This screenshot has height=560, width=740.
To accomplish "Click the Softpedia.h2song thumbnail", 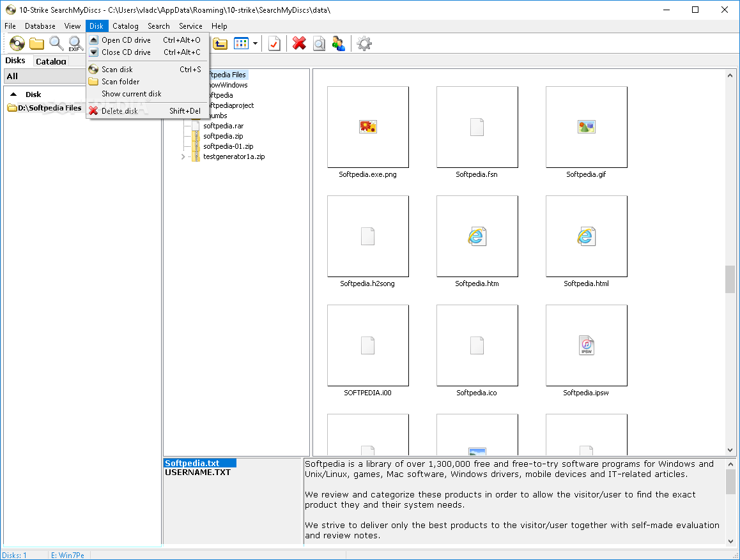I will [x=367, y=236].
